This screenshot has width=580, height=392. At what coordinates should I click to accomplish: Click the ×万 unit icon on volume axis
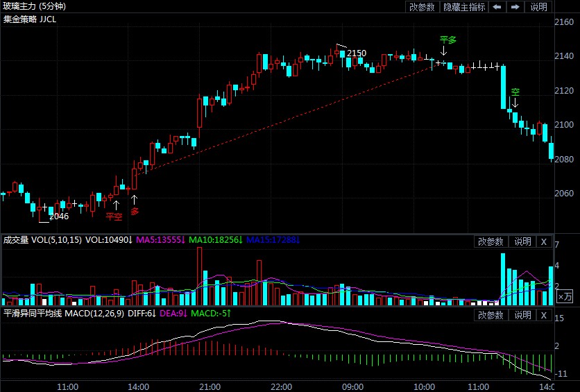(x=565, y=296)
